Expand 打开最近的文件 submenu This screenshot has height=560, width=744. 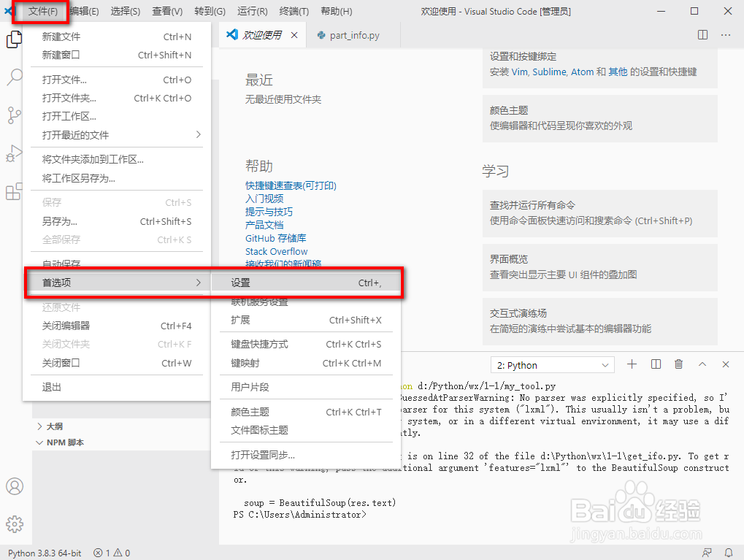tap(117, 135)
